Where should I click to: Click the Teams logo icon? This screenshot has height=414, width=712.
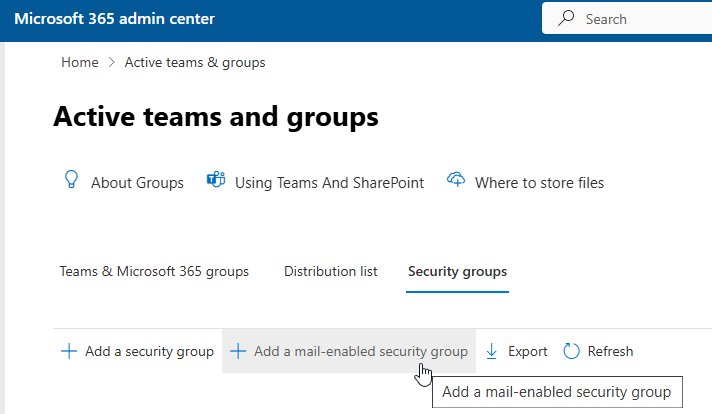coord(215,181)
